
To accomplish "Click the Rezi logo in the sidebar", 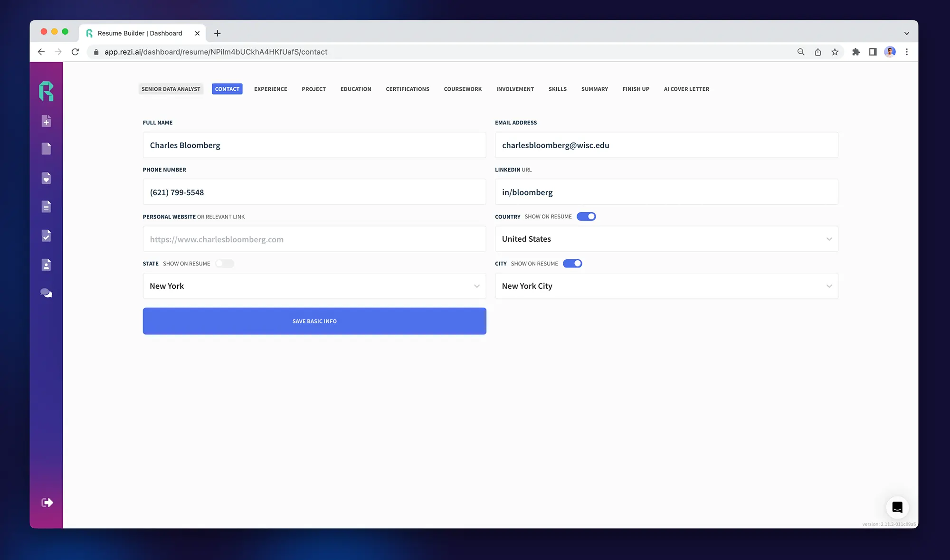I will click(46, 91).
